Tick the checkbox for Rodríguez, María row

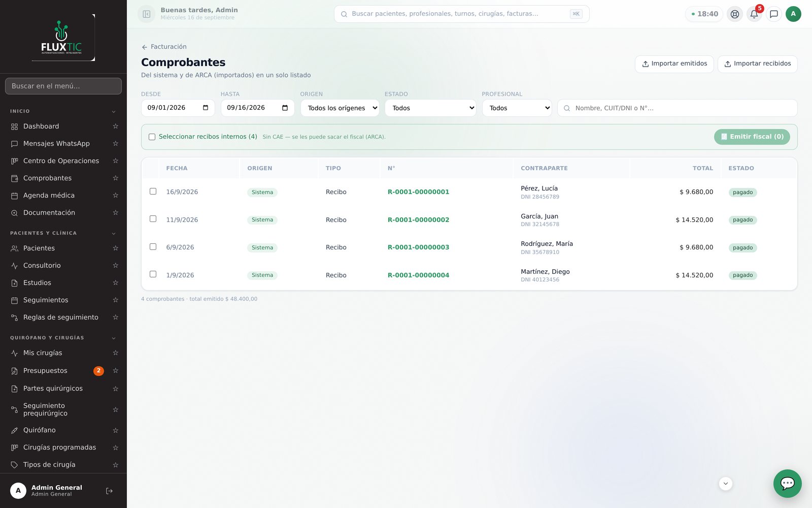click(153, 247)
